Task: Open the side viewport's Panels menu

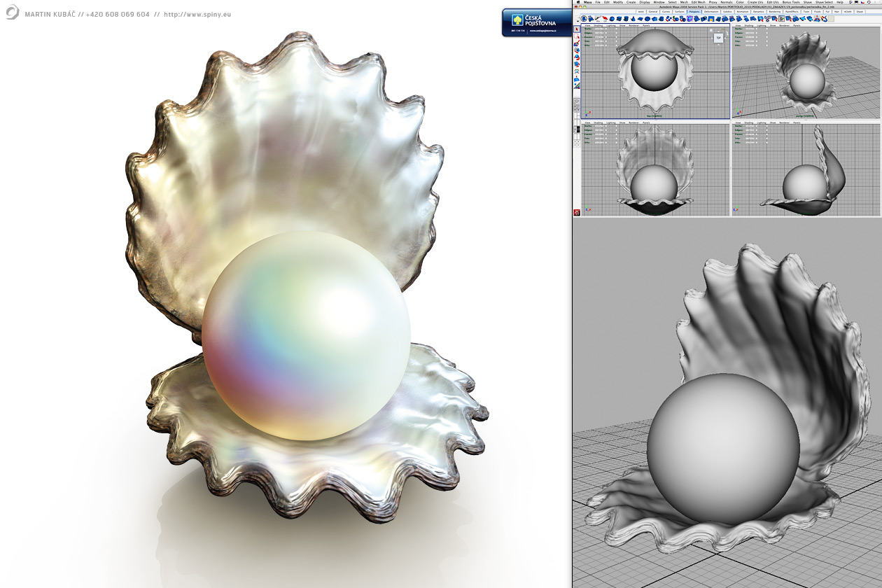Action: tap(798, 122)
